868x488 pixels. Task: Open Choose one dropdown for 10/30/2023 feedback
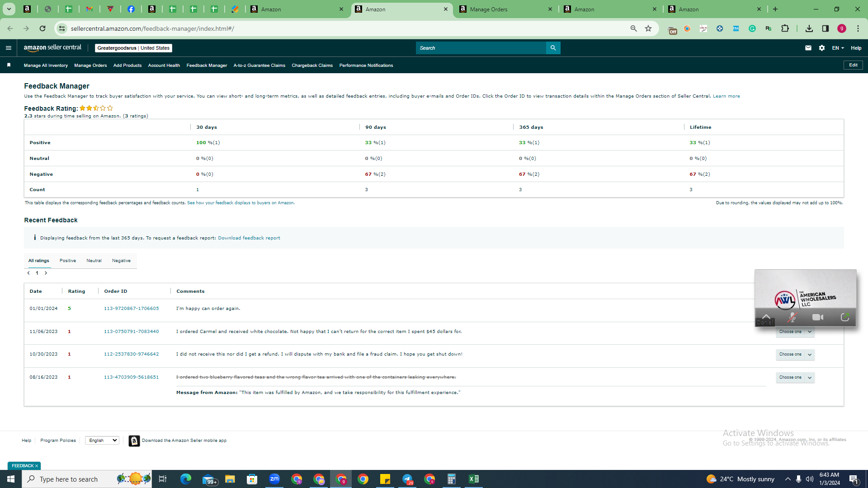[795, 354]
